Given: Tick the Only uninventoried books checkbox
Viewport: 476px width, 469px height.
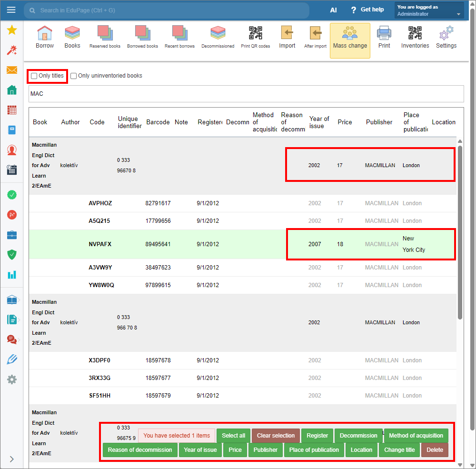Looking at the screenshot, I should [74, 76].
